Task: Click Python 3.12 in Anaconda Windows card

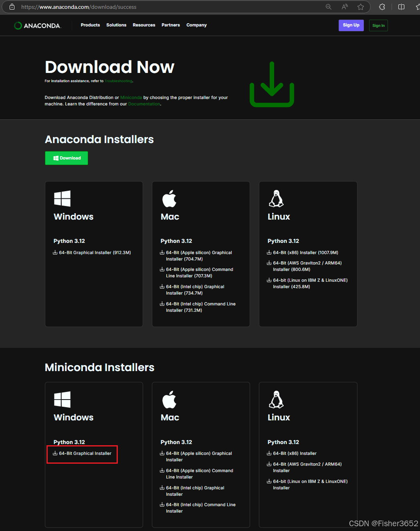Action: click(x=69, y=241)
